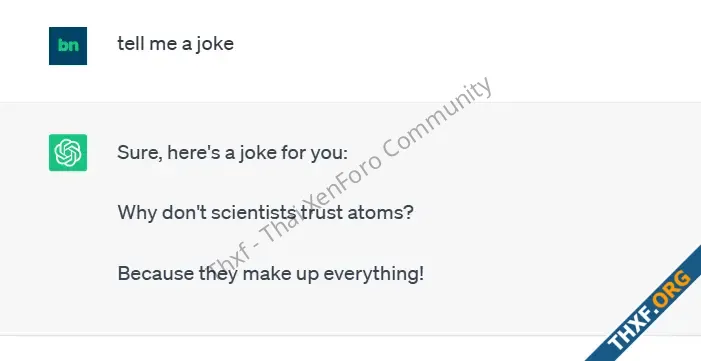The width and height of the screenshot is (701, 361).
Task: Click the word "everything!" in the punchline
Action: [x=373, y=274]
